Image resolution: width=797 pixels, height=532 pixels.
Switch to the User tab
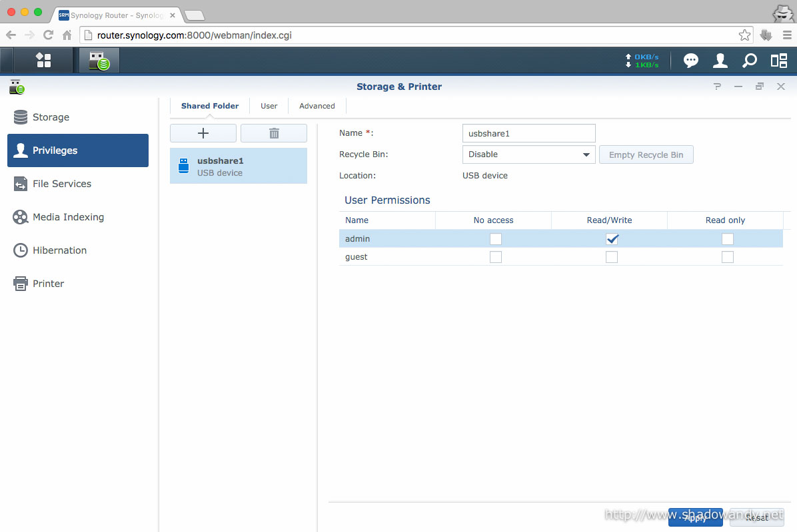click(x=269, y=106)
